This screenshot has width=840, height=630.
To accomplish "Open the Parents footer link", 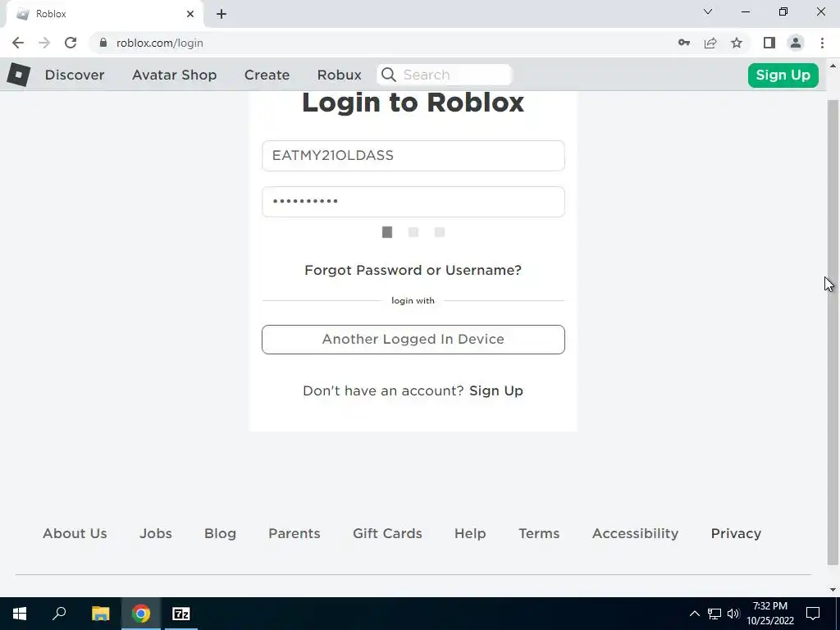I will 294,533.
